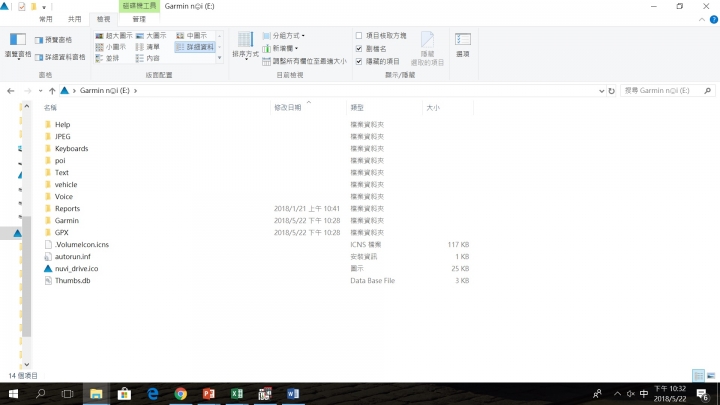The image size is (720, 405).
Task: Click scroll down arrow of navigation pane
Action: click(x=27, y=364)
